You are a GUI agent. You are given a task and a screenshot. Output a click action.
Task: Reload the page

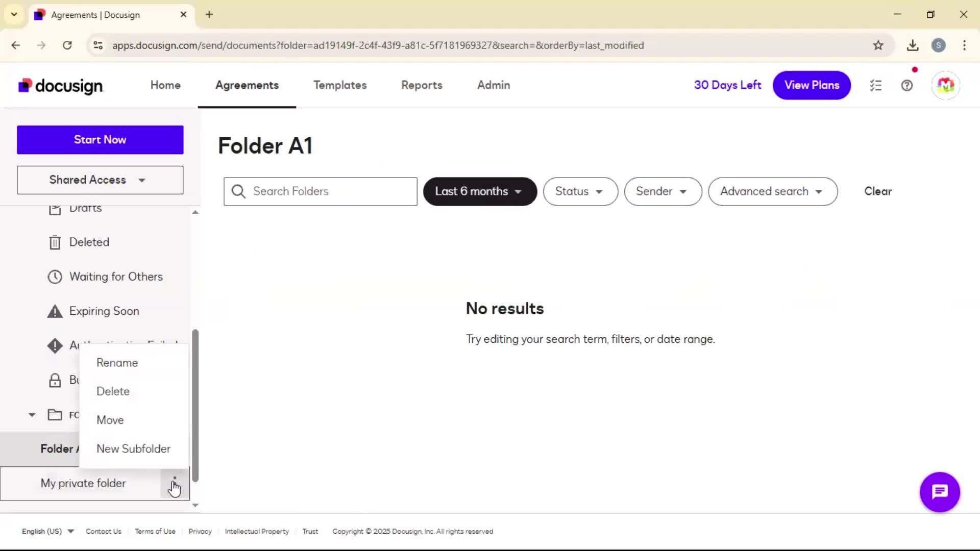67,45
